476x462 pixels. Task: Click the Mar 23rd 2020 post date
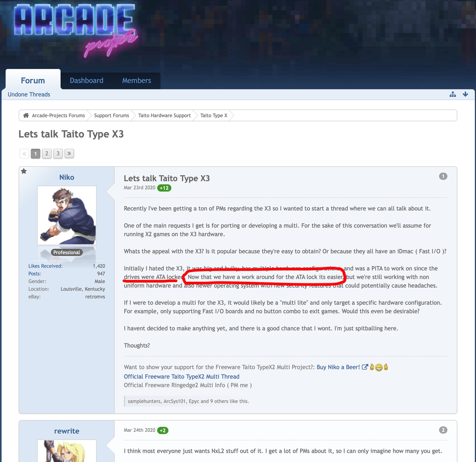140,188
